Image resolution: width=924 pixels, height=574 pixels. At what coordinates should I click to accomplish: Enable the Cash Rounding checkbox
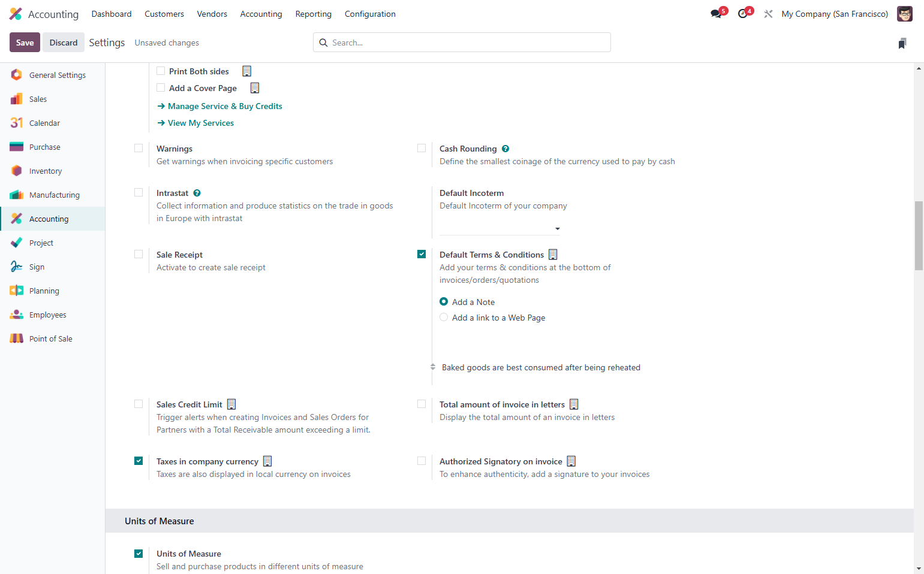(422, 148)
